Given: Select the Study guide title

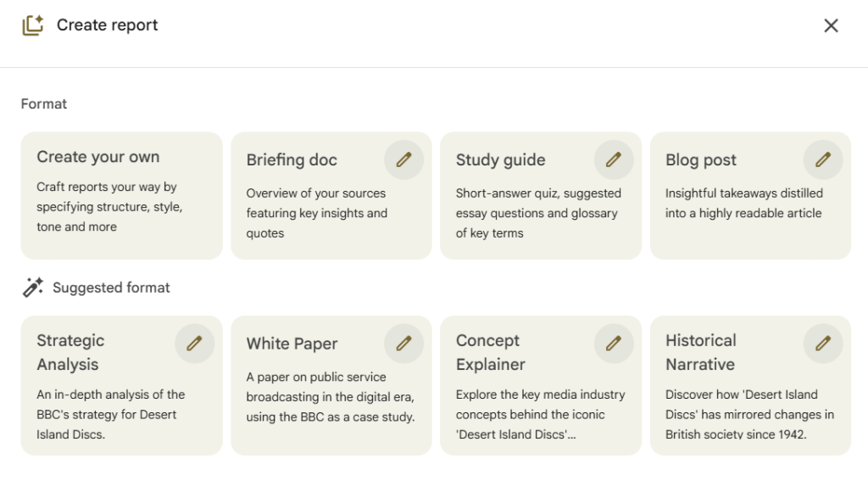Looking at the screenshot, I should [500, 160].
